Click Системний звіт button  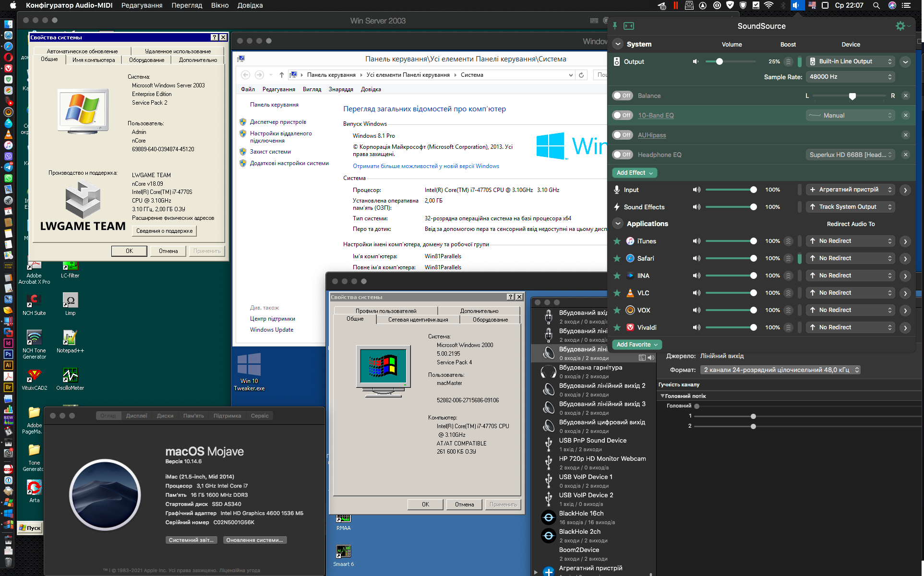[x=191, y=540]
